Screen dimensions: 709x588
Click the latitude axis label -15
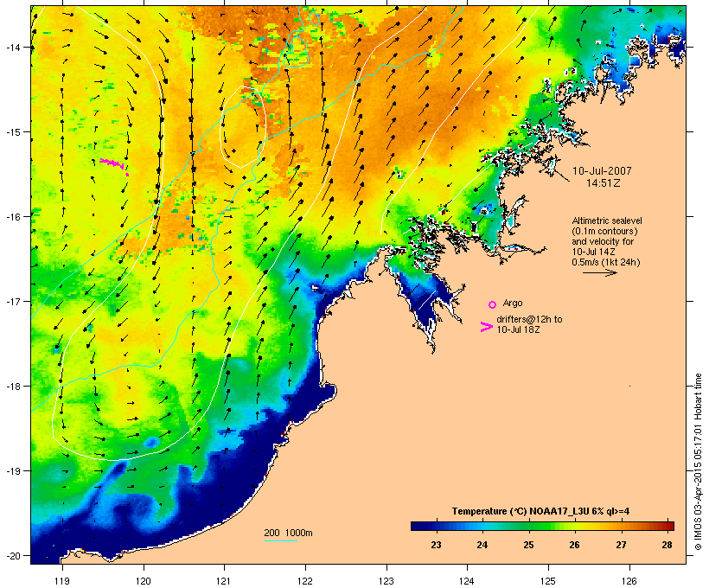click(13, 132)
